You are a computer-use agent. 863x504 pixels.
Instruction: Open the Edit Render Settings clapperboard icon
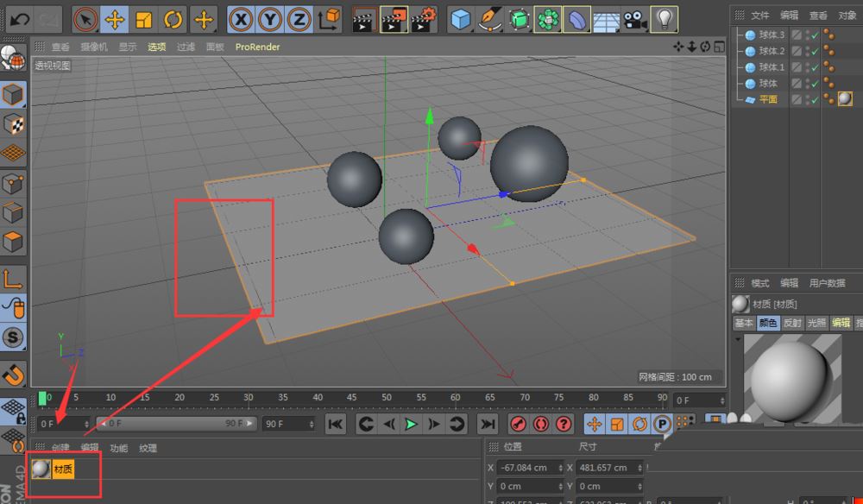423,18
